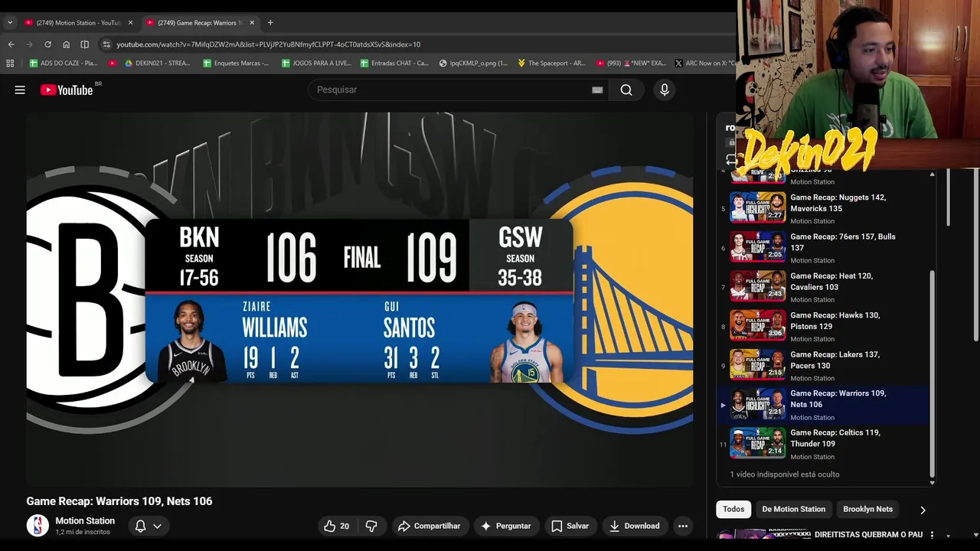The width and height of the screenshot is (980, 551).
Task: Open the on-screen keyboard icon in search
Action: pyautogui.click(x=597, y=90)
